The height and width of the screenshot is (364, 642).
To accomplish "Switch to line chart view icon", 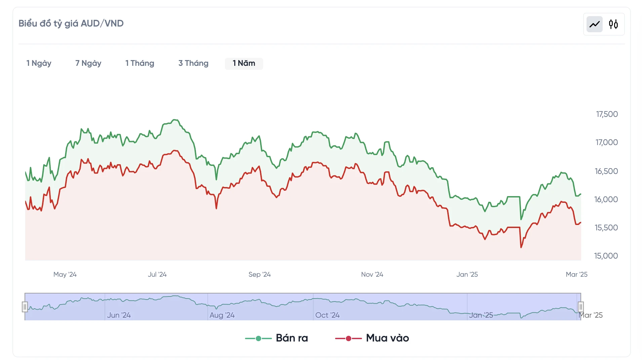I will pyautogui.click(x=594, y=24).
